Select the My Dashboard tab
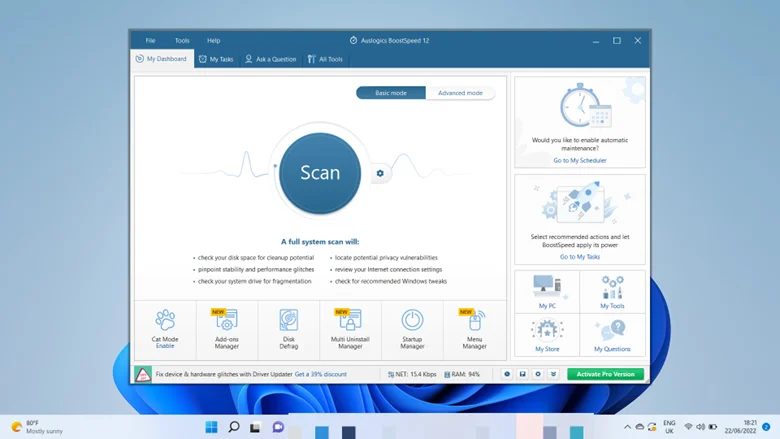The height and width of the screenshot is (439, 780). pyautogui.click(x=162, y=59)
